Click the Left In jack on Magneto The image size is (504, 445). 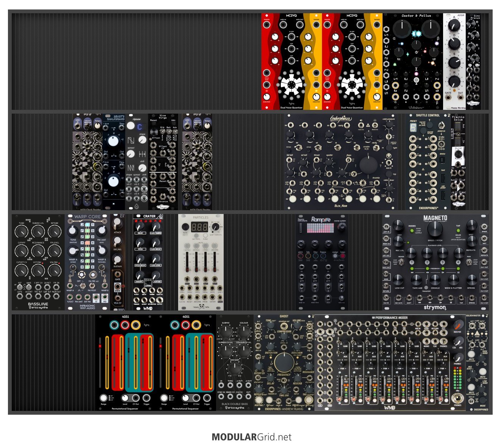click(386, 226)
